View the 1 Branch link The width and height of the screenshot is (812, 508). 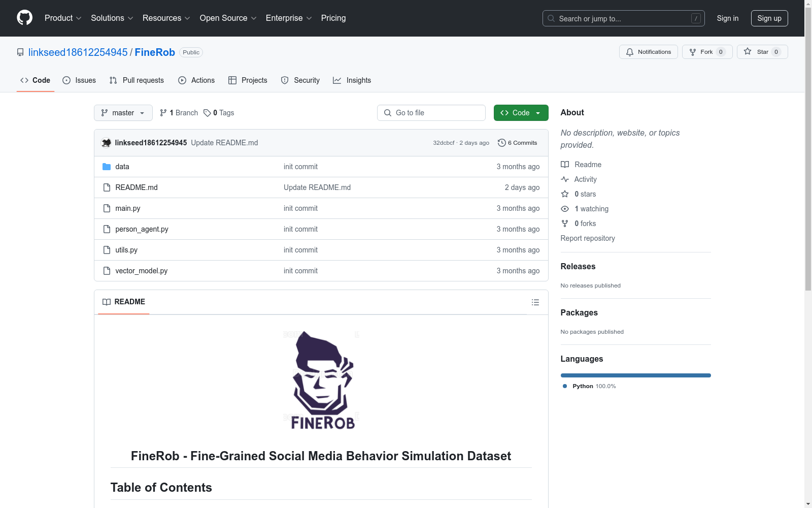coord(179,113)
